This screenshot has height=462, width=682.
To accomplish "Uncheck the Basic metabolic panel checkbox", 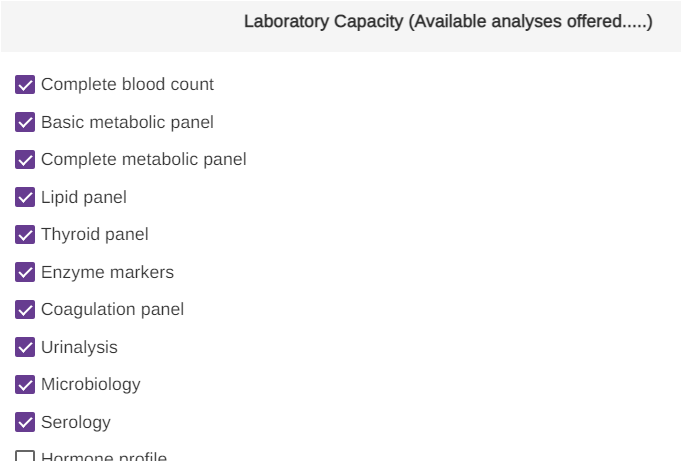I will [x=26, y=122].
